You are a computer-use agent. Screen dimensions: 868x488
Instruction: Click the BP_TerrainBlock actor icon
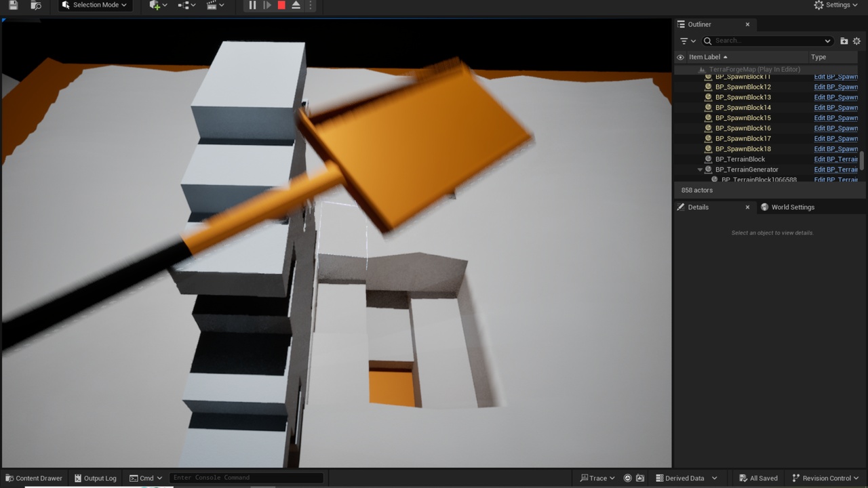coord(709,159)
